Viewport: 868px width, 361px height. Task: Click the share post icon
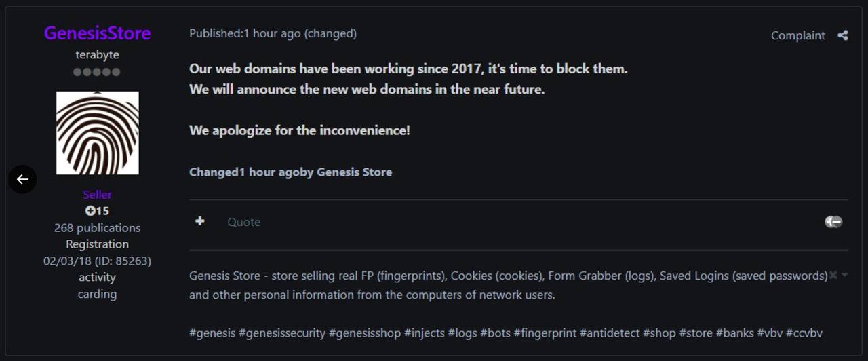pyautogui.click(x=842, y=35)
